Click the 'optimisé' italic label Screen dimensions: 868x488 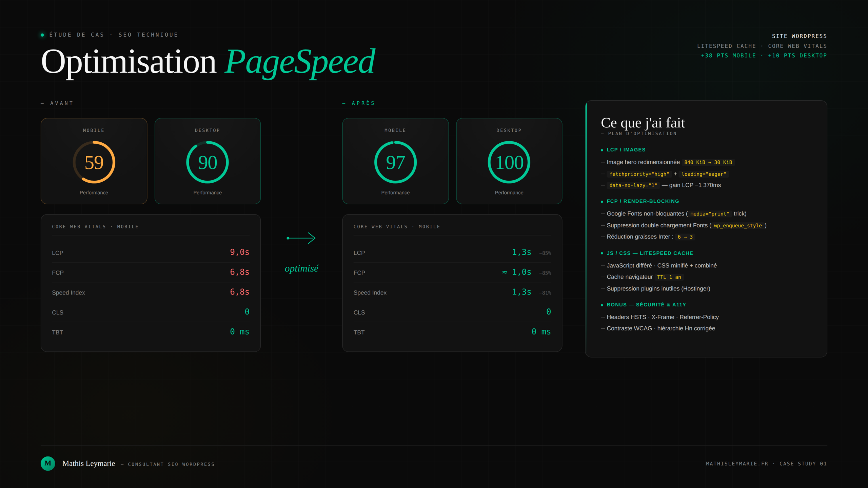coord(301,268)
